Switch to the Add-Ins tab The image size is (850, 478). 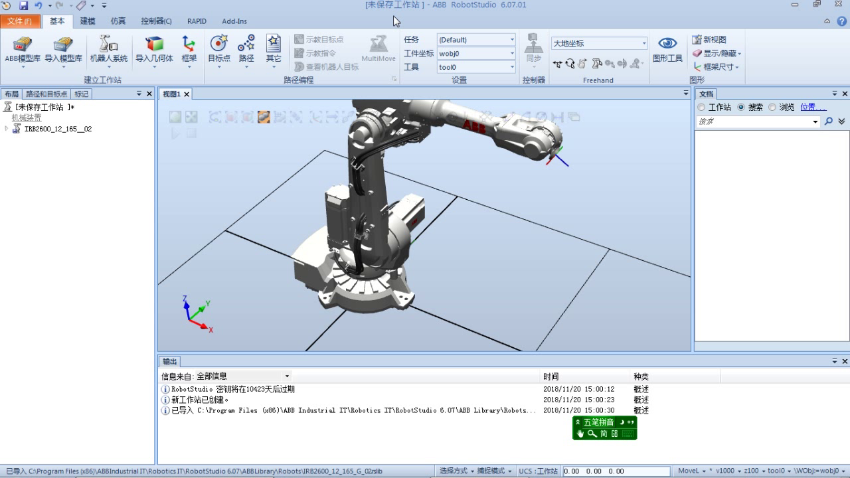click(234, 21)
